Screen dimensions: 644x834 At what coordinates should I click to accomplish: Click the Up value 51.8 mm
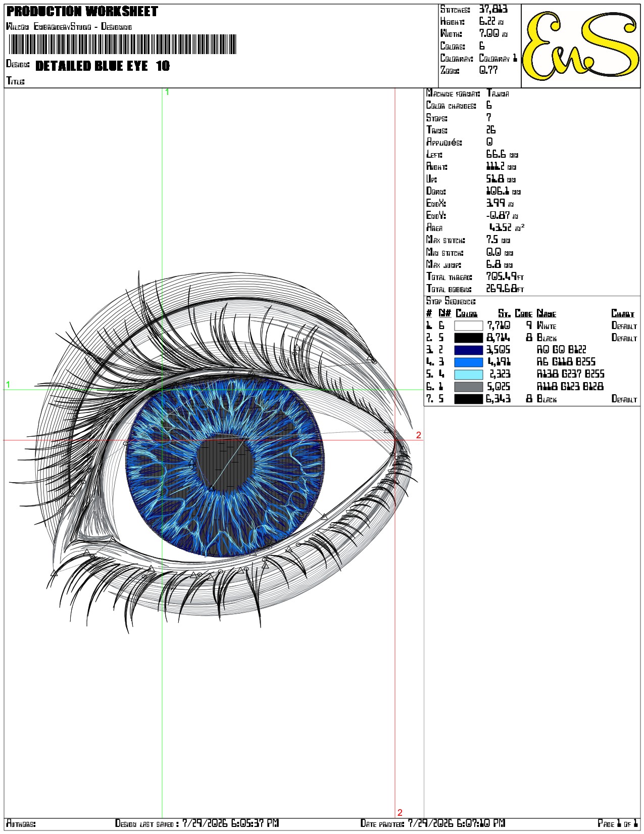(501, 179)
